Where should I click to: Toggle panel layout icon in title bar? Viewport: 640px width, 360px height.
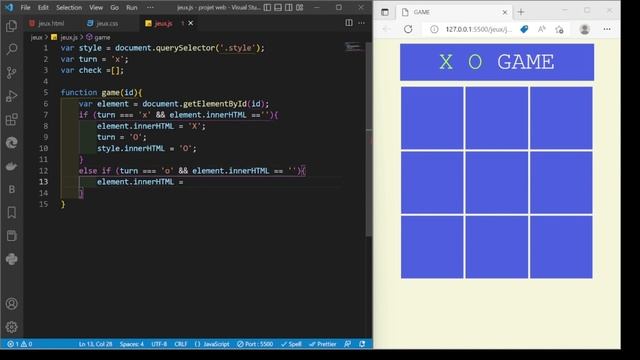278,7
